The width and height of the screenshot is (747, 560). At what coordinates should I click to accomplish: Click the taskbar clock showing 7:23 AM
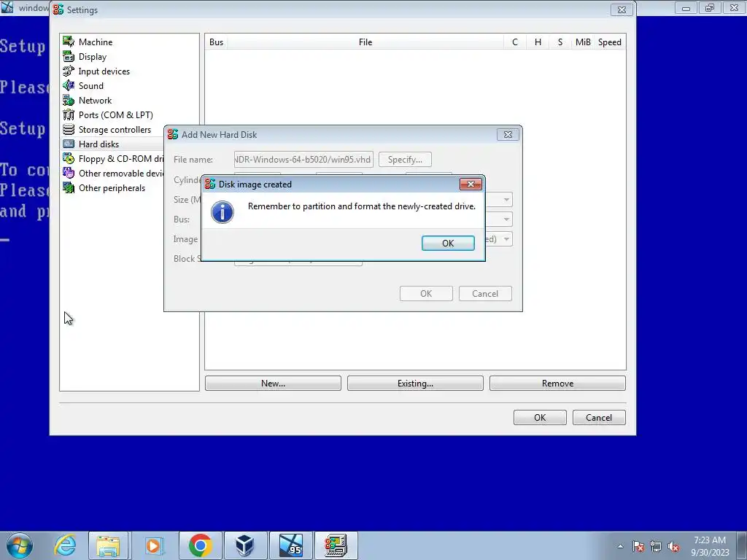coord(710,546)
